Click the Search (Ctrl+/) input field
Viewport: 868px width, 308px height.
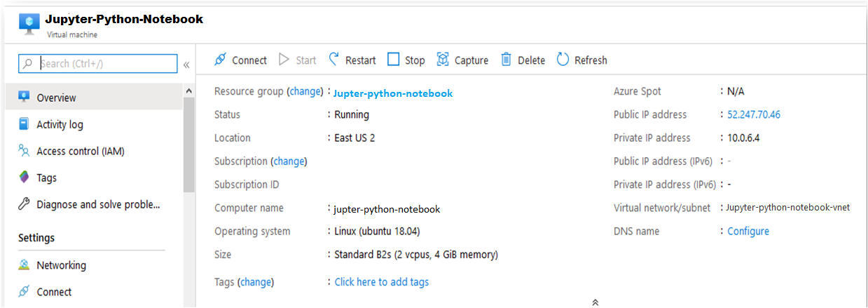tap(98, 64)
